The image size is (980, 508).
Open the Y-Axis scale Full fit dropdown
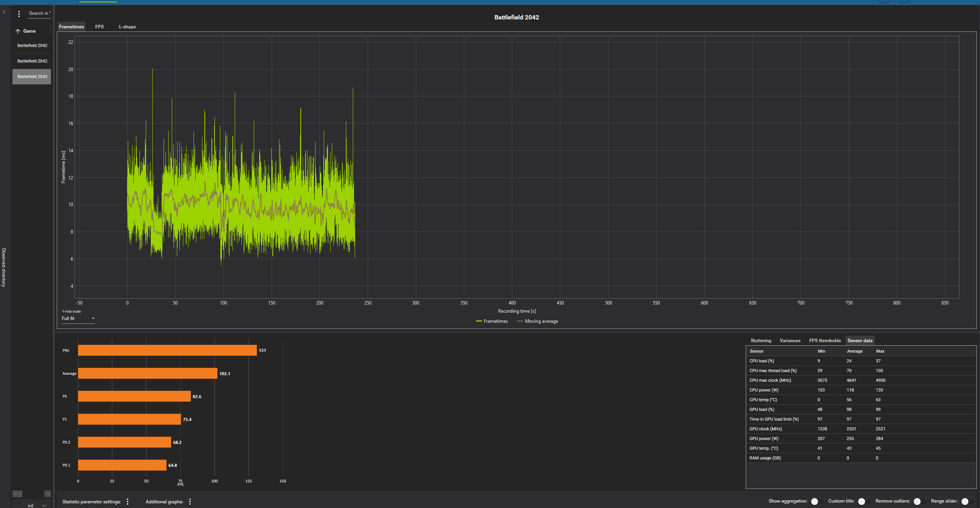point(78,318)
